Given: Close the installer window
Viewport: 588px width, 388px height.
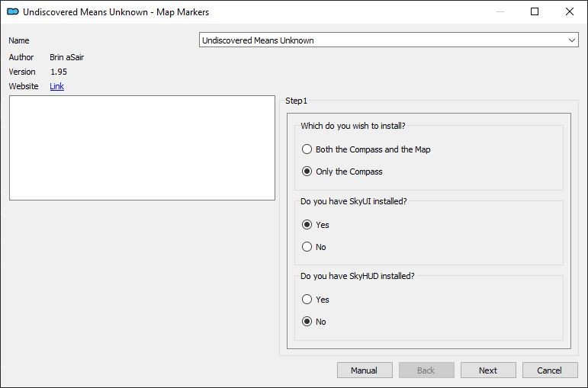Looking at the screenshot, I should (569, 11).
